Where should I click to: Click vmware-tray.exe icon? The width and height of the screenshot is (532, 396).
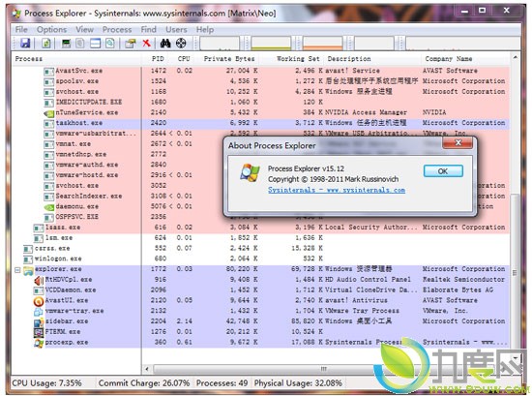click(39, 311)
